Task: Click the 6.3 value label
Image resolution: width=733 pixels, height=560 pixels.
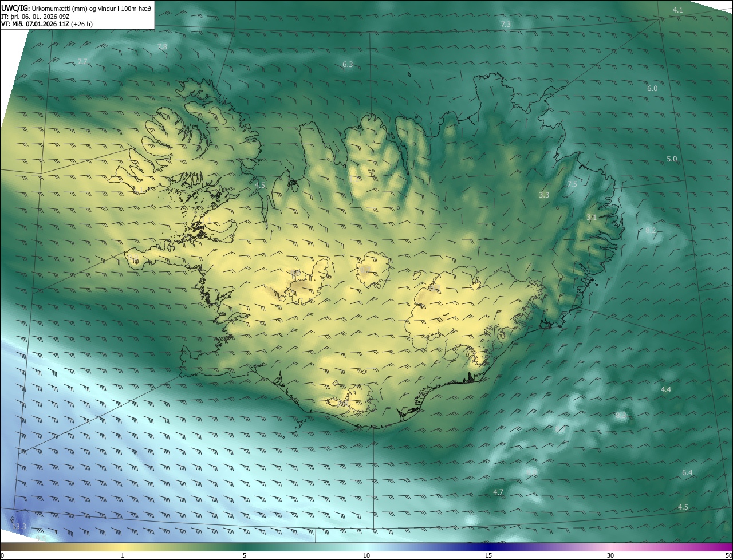Action: pos(348,65)
